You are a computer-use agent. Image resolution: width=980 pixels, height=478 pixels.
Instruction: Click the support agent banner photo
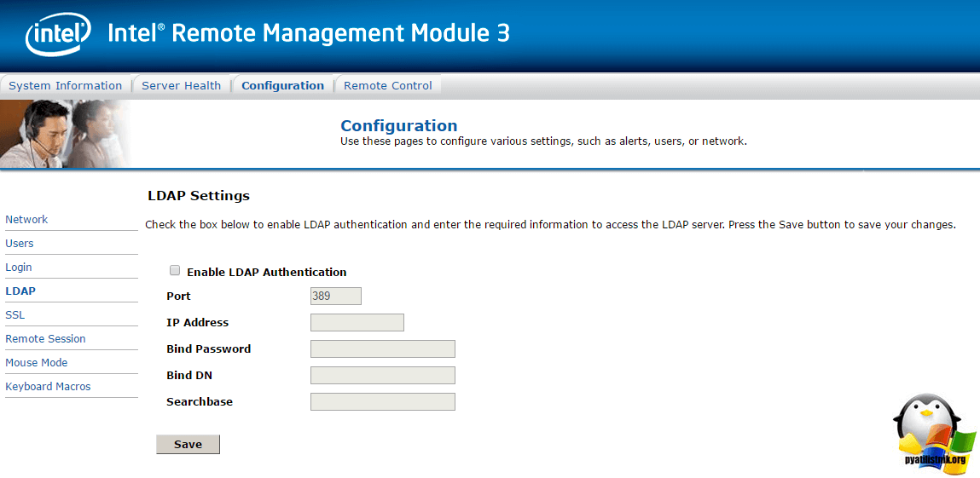click(x=66, y=134)
